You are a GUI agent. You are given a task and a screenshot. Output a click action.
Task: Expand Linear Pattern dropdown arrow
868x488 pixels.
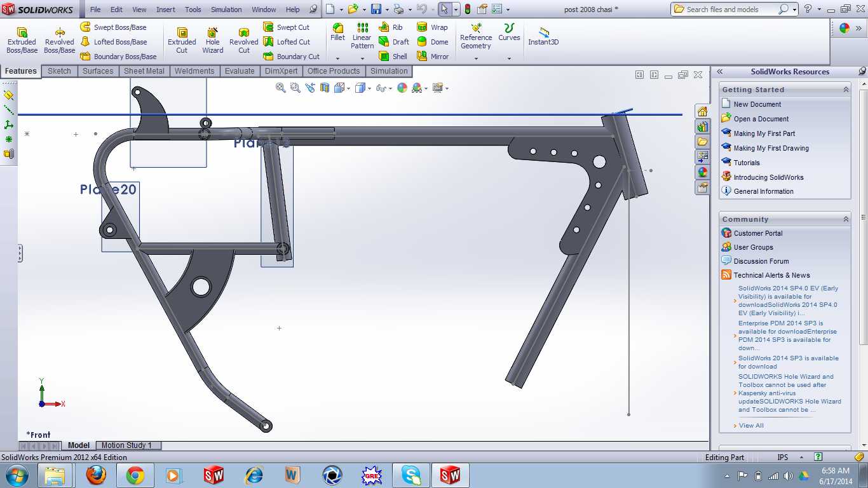[362, 58]
